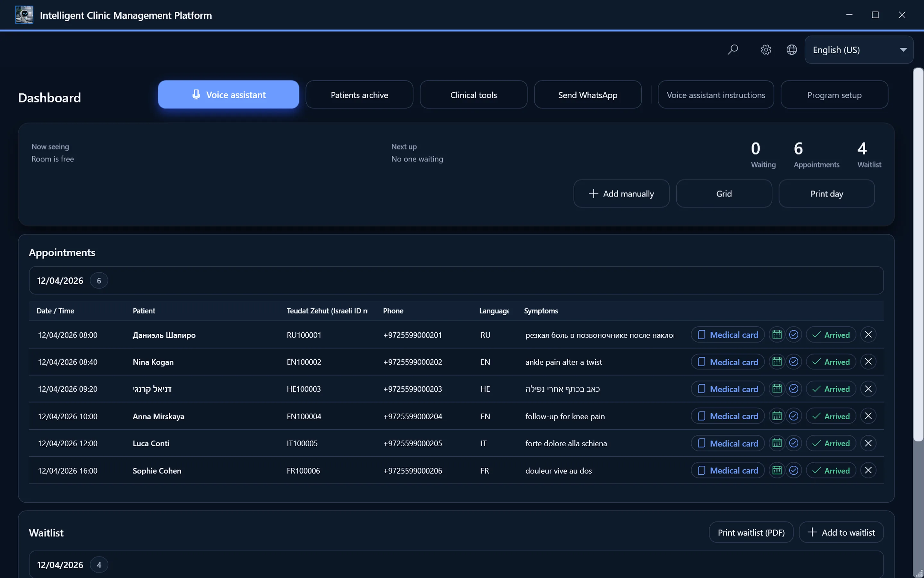Open calendar icon for Sophie Cohen
Viewport: 924px width, 578px height.
pyautogui.click(x=777, y=470)
